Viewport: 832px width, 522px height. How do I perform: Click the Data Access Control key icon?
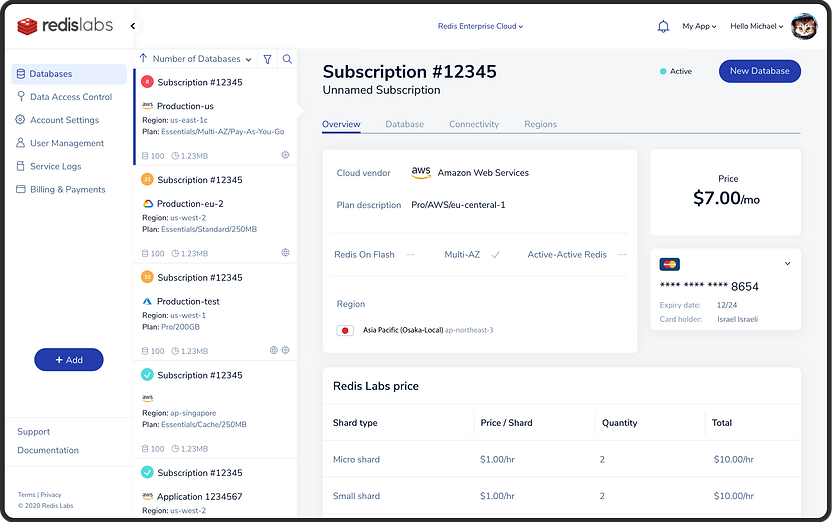click(x=21, y=97)
